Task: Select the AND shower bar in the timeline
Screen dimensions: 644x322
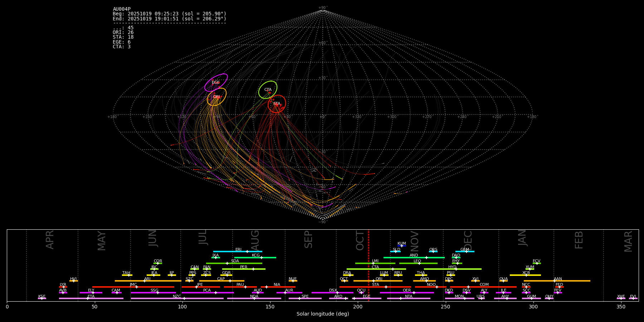Action: [414, 258]
